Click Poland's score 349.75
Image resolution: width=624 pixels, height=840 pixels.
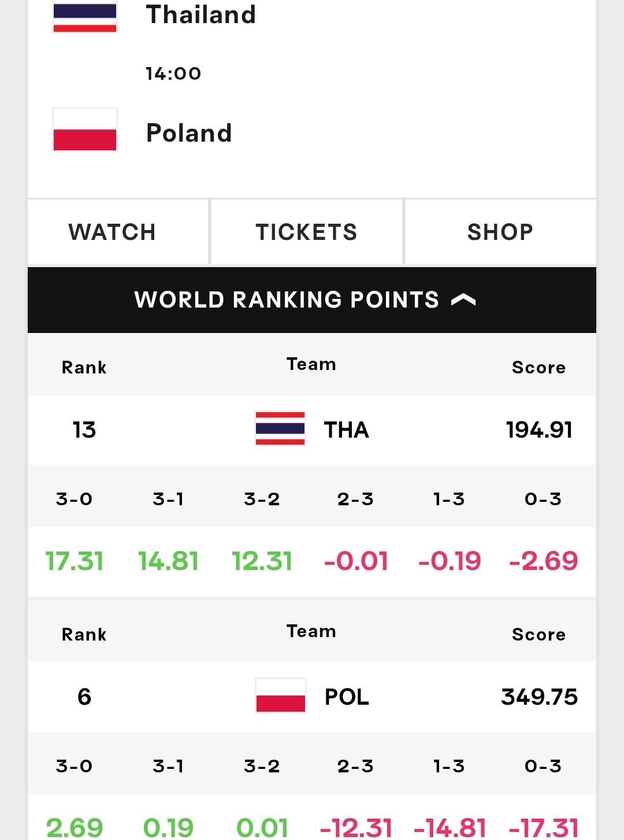click(x=539, y=697)
